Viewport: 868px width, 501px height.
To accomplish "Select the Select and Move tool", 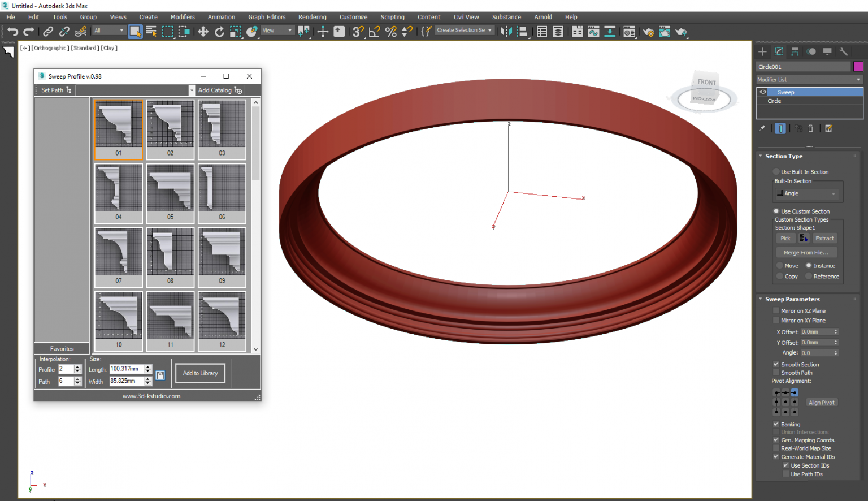I will pyautogui.click(x=203, y=32).
